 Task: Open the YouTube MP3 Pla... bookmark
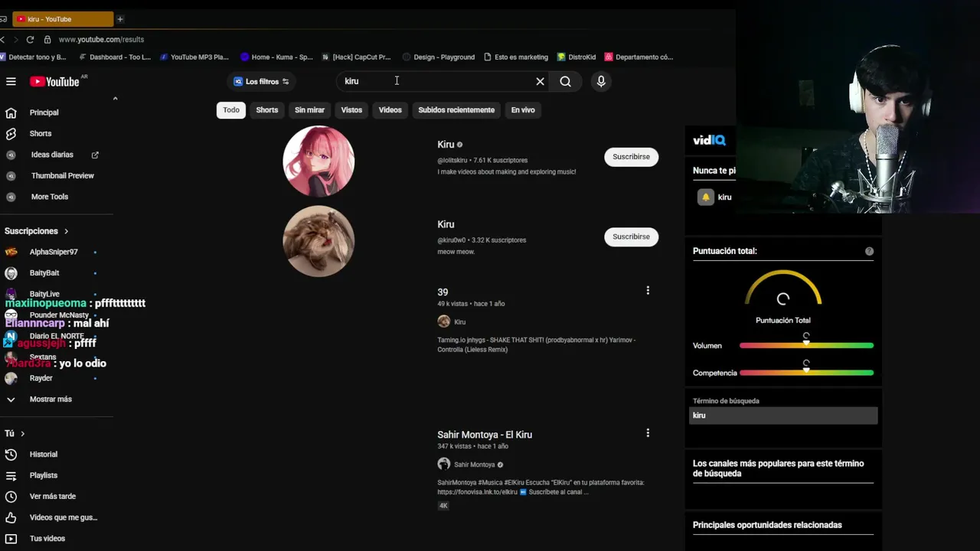coord(194,57)
